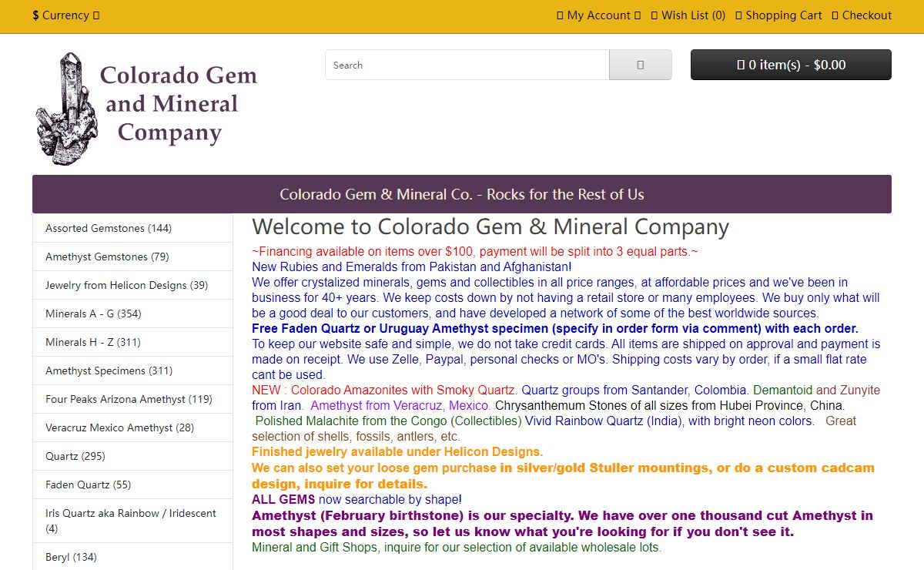Viewport: 924px width, 570px height.
Task: Select Amethyst Specimens (311) category
Action: (x=109, y=370)
